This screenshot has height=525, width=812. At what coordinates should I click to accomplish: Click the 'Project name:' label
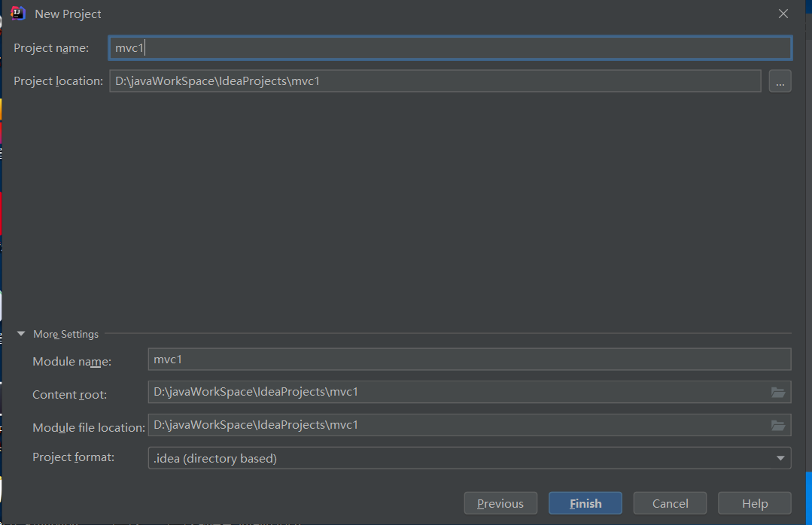click(x=51, y=47)
